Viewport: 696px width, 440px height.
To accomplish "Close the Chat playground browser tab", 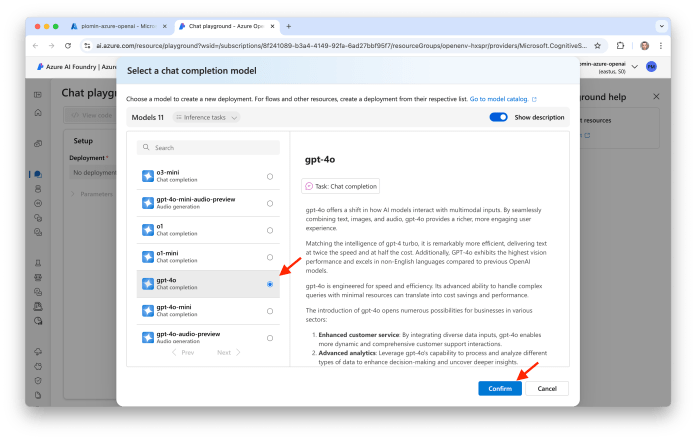I will click(273, 27).
